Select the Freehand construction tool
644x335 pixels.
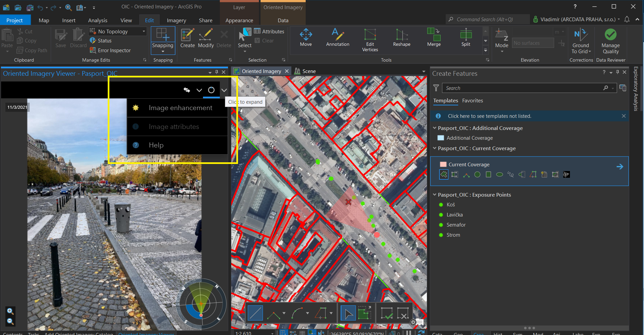(x=511, y=174)
